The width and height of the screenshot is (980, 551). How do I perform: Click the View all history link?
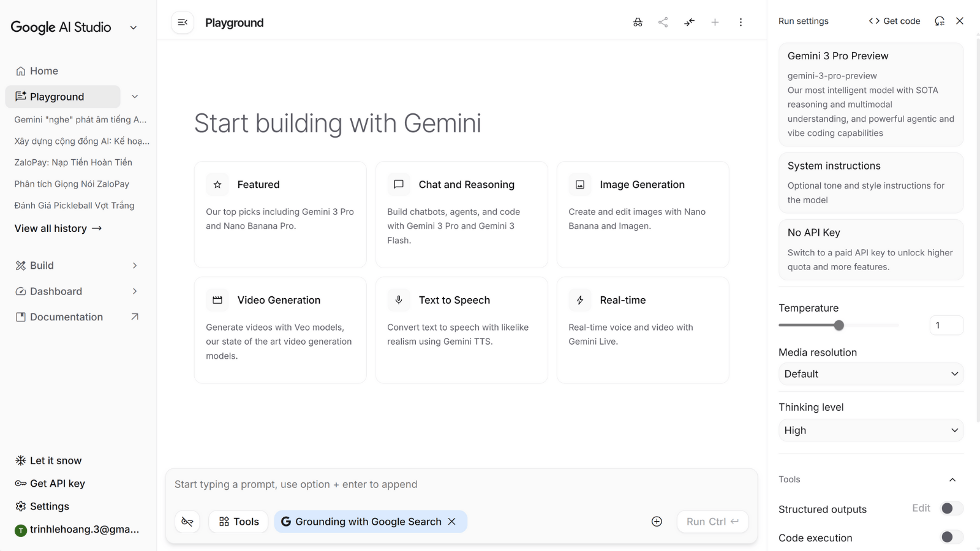58,228
